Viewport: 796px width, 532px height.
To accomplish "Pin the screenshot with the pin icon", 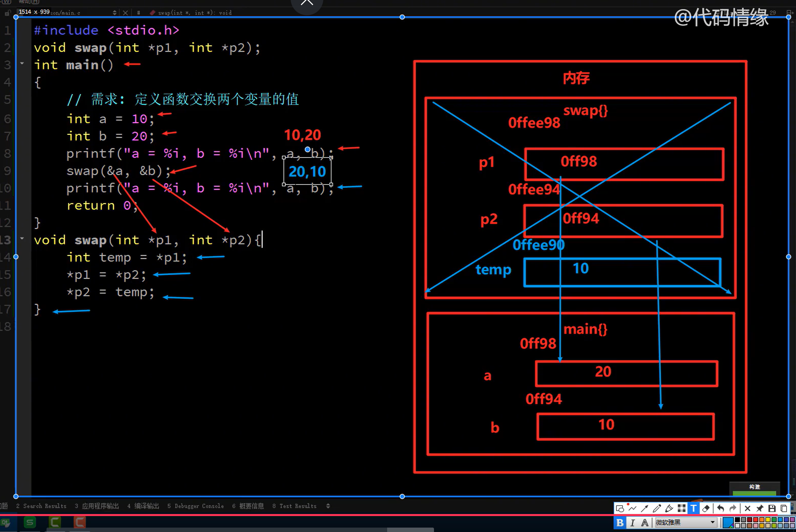I will [x=760, y=508].
